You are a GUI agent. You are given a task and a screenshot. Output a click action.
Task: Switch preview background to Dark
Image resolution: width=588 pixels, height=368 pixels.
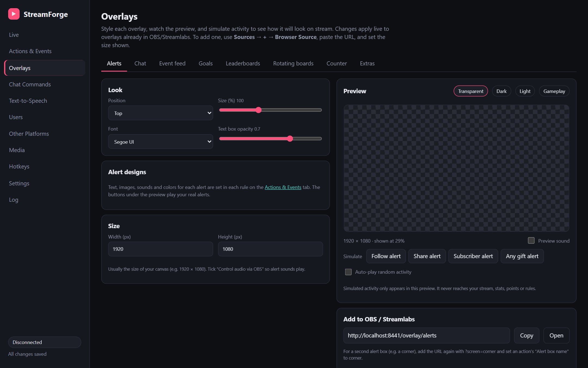click(501, 91)
